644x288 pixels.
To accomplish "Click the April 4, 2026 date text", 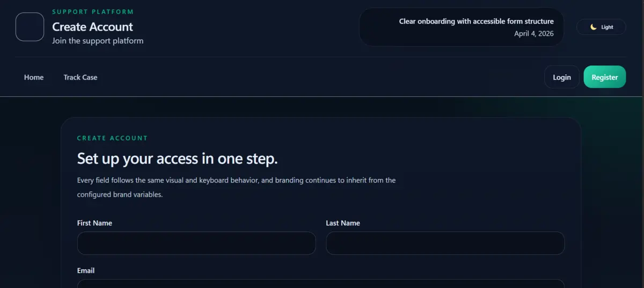I will (533, 33).
